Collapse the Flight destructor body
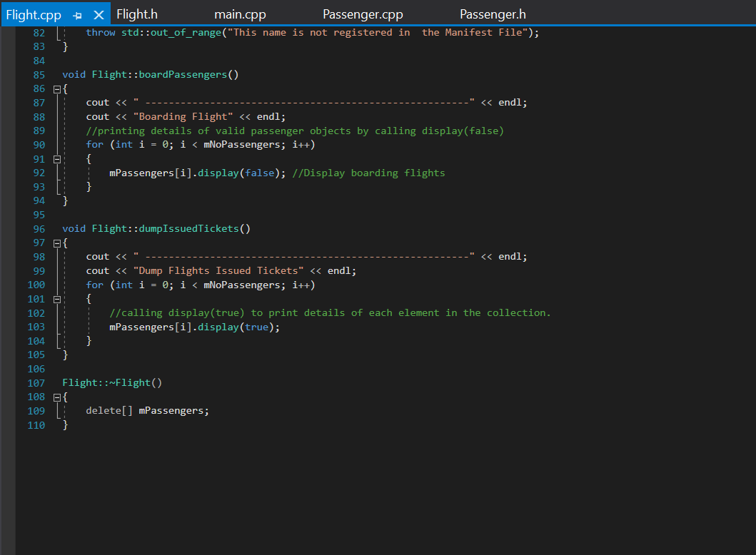 [56, 397]
